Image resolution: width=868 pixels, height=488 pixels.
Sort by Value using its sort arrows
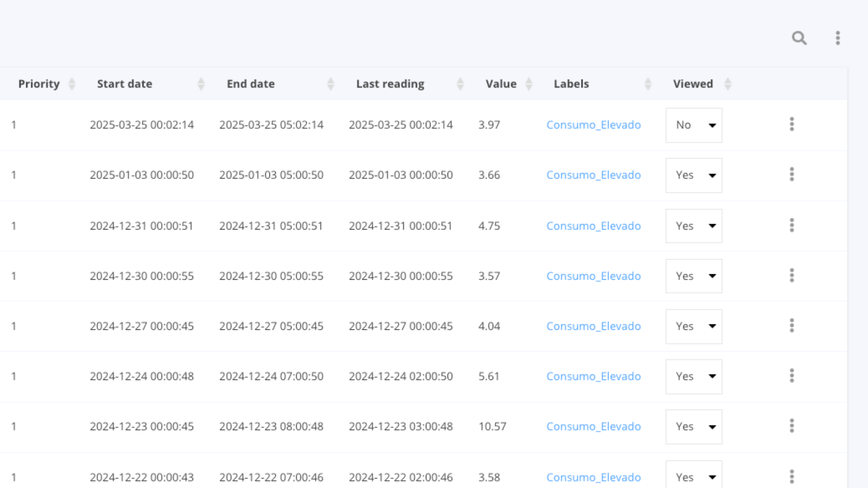coord(529,84)
